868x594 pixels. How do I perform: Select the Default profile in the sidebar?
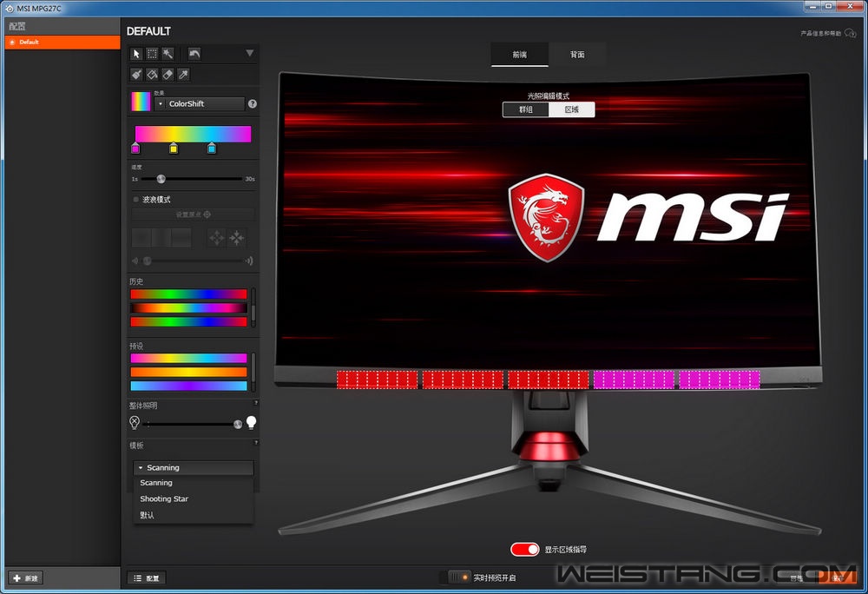[x=62, y=42]
